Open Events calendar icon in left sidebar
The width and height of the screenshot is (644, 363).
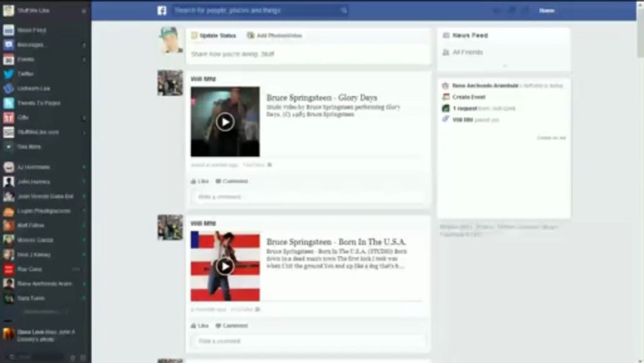pyautogui.click(x=8, y=59)
